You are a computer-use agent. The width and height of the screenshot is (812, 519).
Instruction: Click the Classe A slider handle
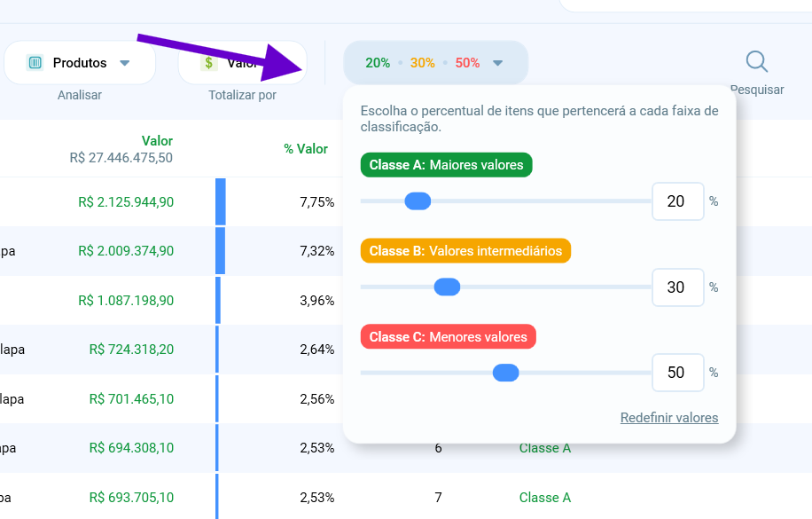(x=418, y=201)
